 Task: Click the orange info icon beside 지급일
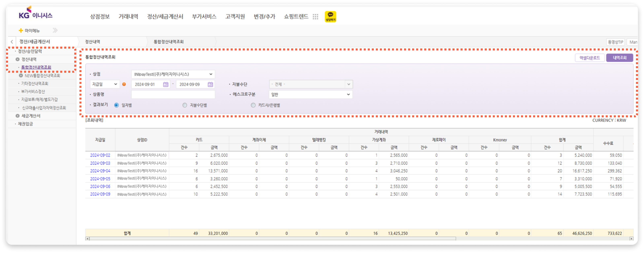coord(124,84)
